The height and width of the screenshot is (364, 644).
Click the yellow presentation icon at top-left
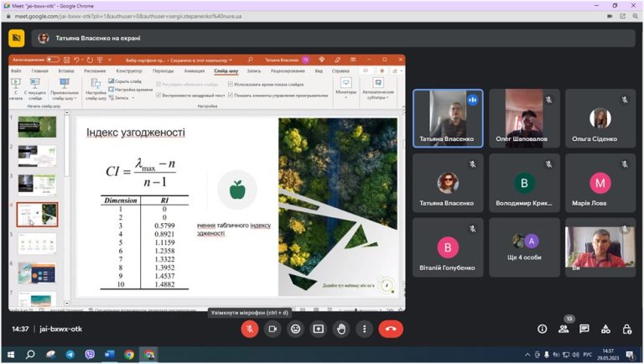(x=17, y=39)
